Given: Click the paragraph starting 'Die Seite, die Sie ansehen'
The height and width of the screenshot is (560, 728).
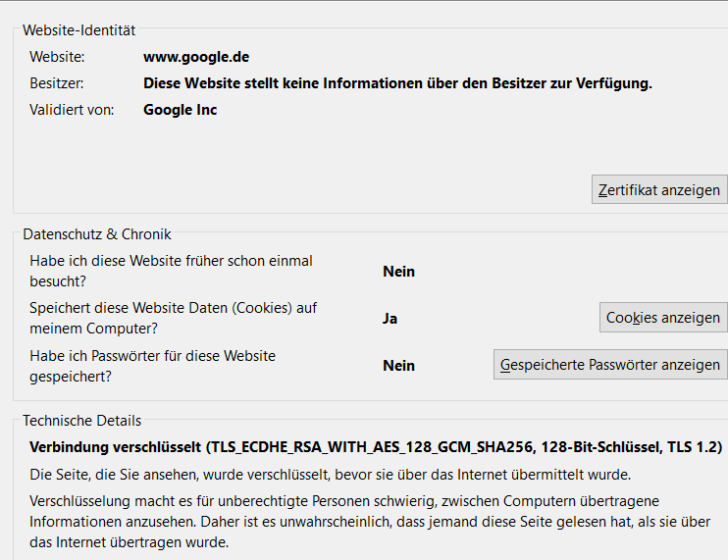Looking at the screenshot, I should [330, 475].
